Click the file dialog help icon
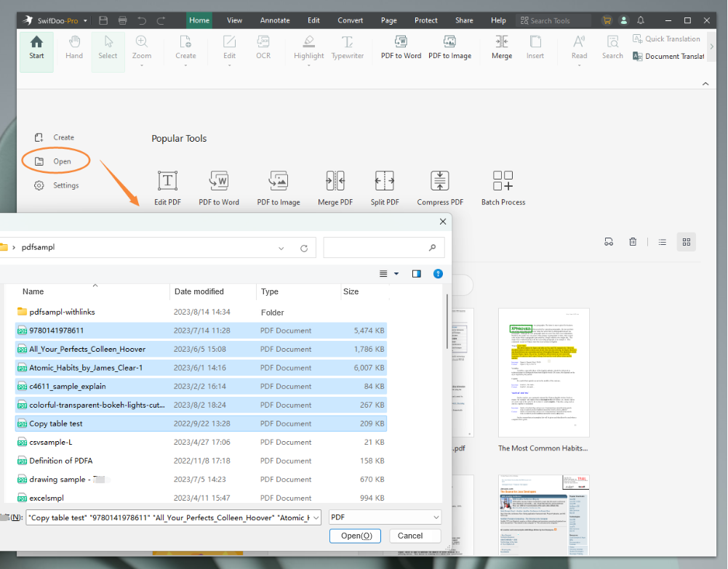The height and width of the screenshot is (569, 728). point(438,274)
